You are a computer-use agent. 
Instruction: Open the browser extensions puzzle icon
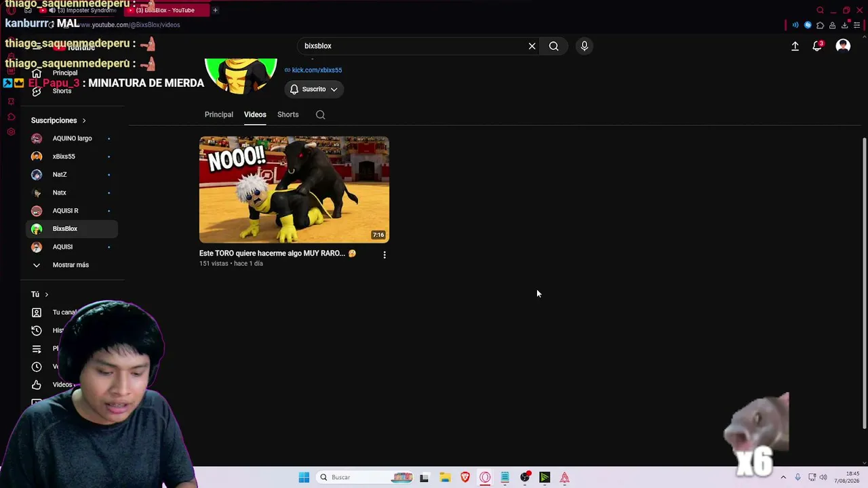[821, 25]
